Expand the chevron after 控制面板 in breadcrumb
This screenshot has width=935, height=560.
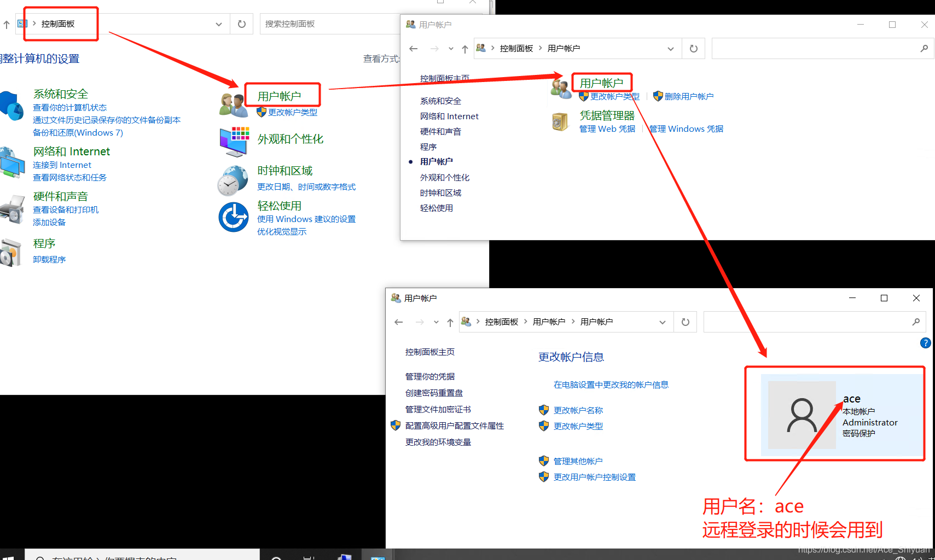point(539,48)
